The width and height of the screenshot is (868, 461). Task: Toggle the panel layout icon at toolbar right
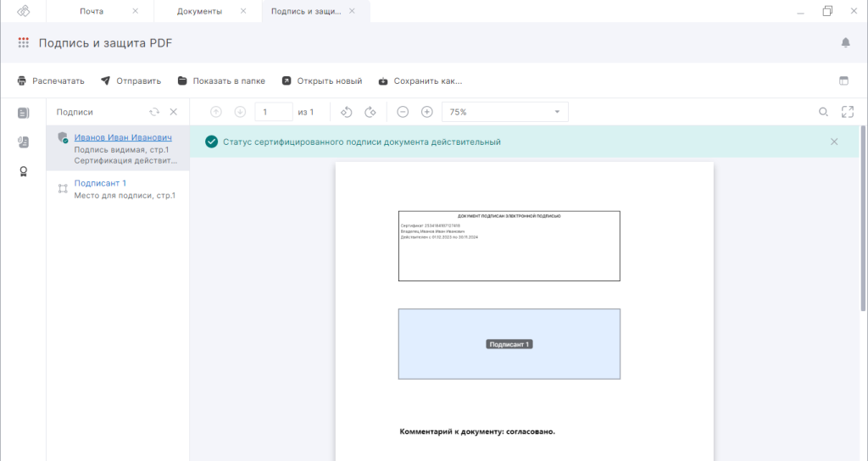coord(843,81)
